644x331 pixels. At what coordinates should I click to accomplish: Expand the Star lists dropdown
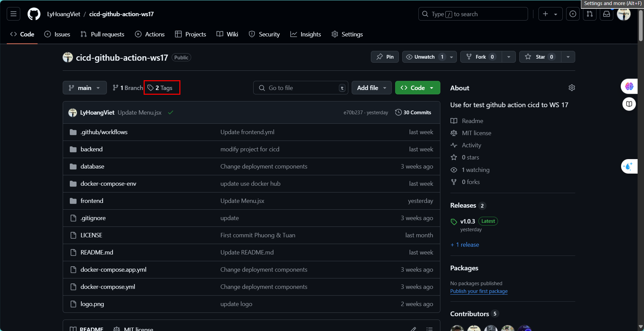coord(568,57)
